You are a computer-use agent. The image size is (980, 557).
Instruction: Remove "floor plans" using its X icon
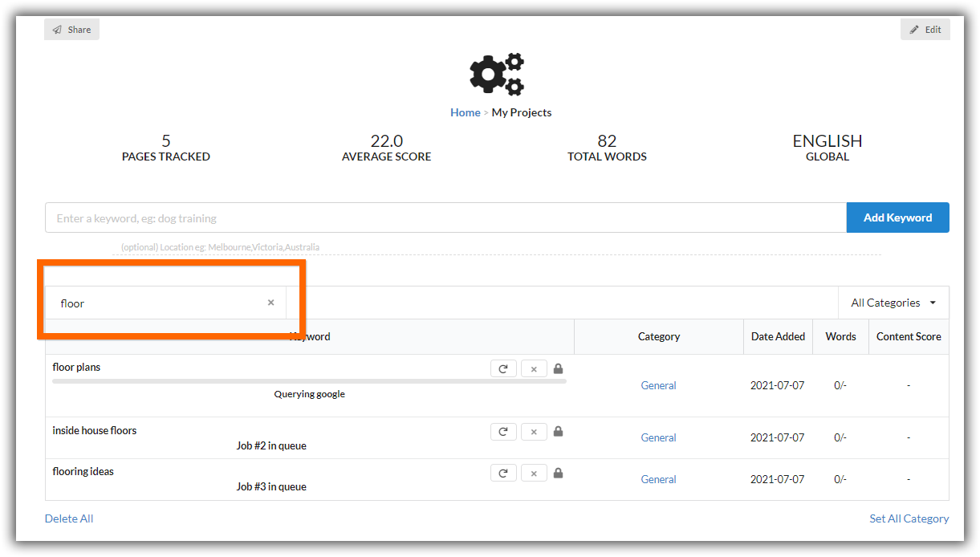534,368
